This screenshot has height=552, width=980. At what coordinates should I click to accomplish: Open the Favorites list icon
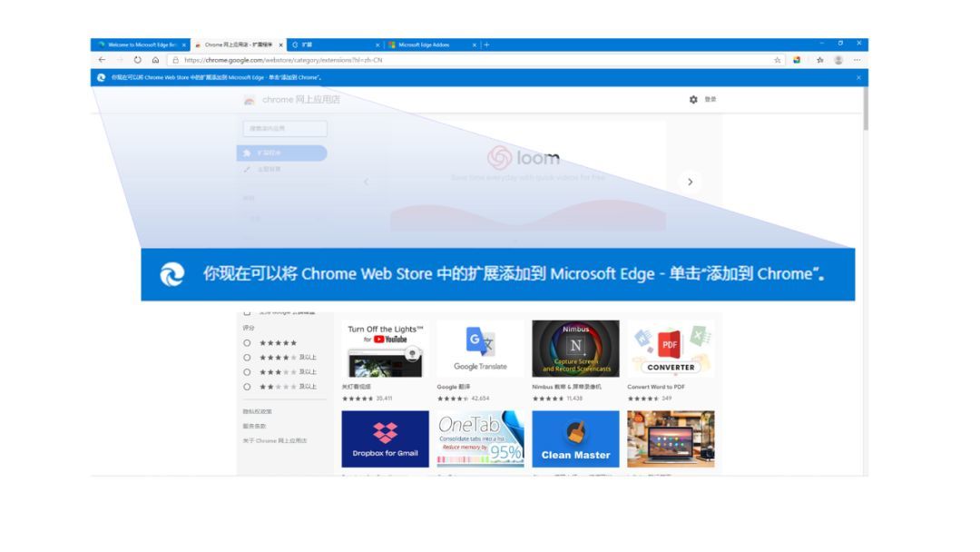(x=820, y=60)
